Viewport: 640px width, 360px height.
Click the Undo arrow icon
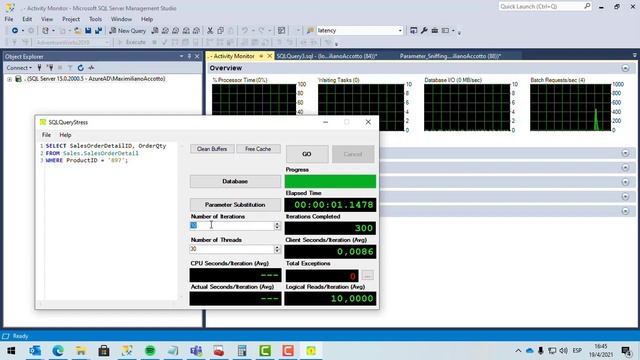click(x=244, y=31)
